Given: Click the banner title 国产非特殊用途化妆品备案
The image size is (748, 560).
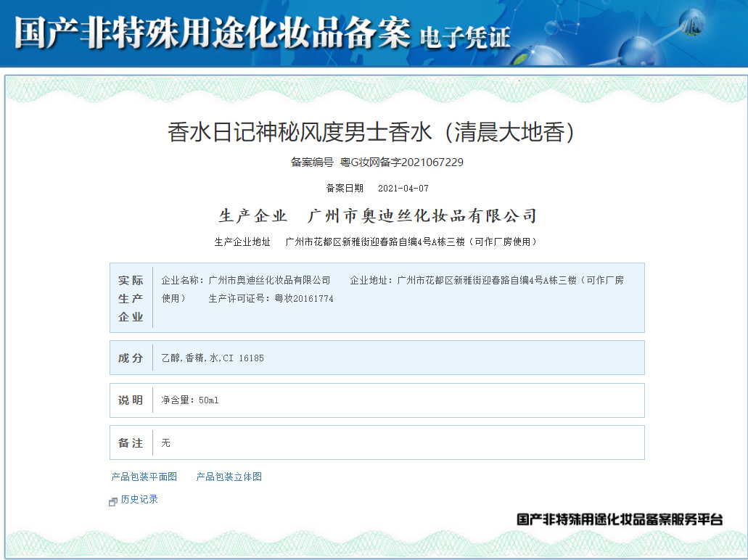Looking at the screenshot, I should 213,33.
